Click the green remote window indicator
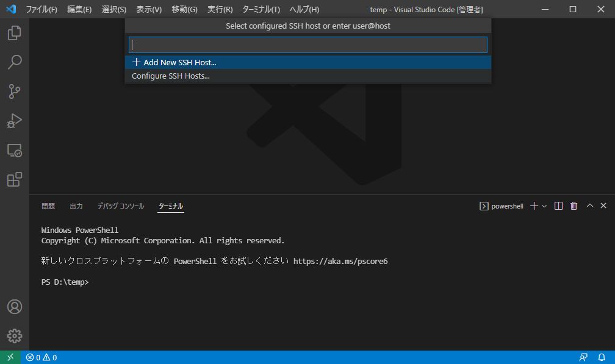This screenshot has width=615, height=364. [10, 357]
